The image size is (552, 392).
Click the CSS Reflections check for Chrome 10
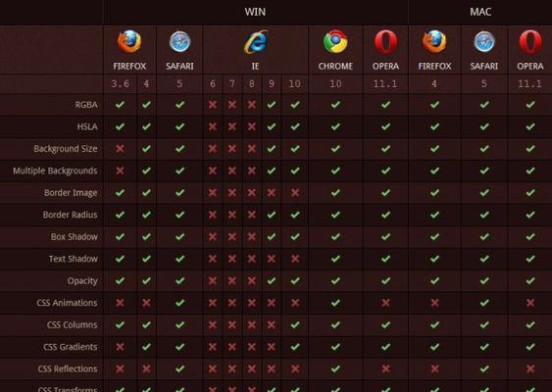[x=335, y=368]
